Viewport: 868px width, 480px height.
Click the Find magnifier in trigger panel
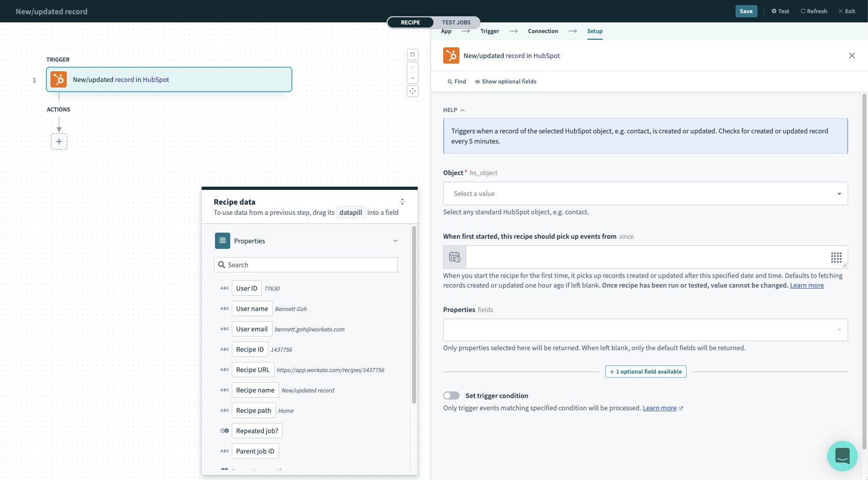click(x=456, y=81)
